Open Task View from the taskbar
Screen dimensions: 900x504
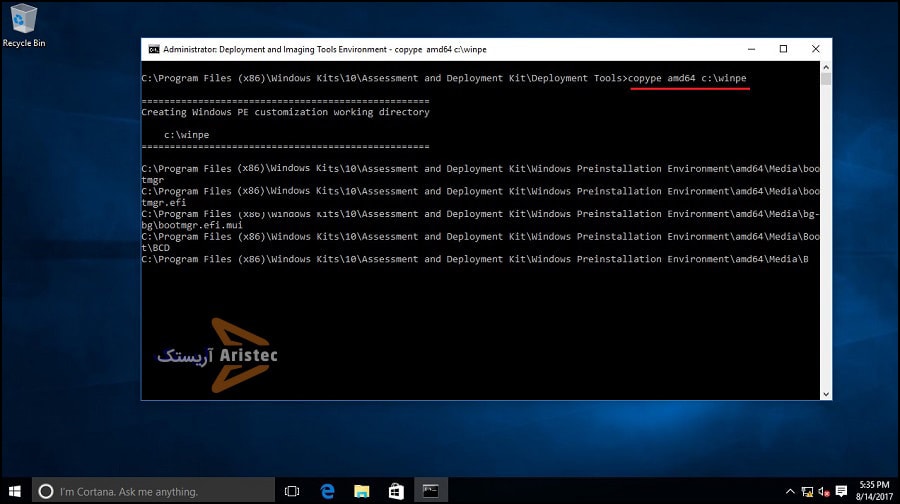coord(292,491)
